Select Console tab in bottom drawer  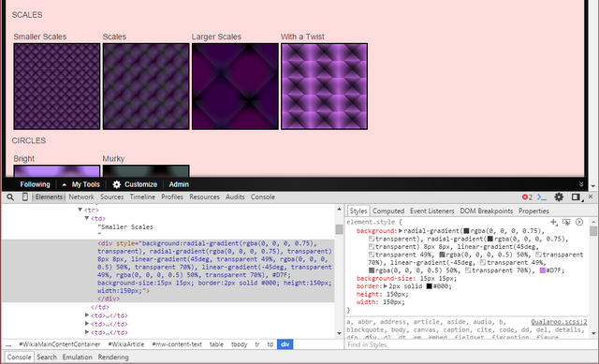pyautogui.click(x=19, y=357)
